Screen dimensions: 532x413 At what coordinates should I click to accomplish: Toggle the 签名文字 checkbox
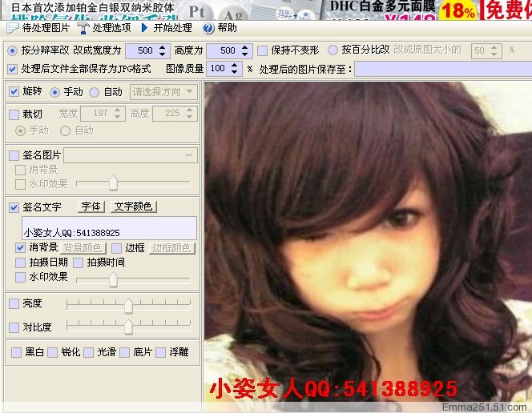tap(14, 207)
